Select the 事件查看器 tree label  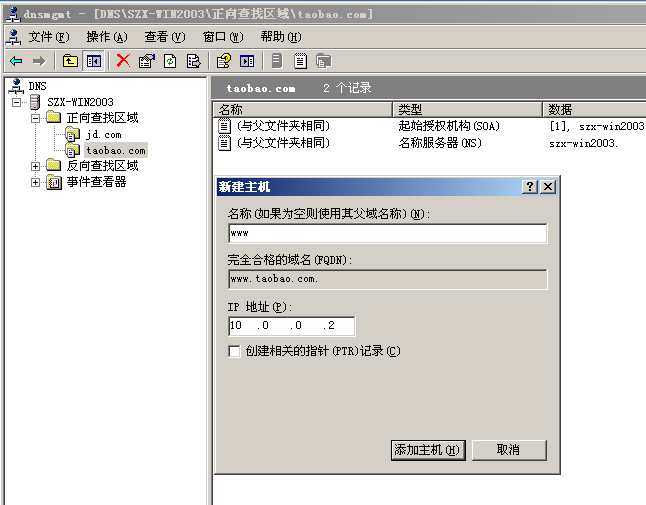pyautogui.click(x=96, y=182)
